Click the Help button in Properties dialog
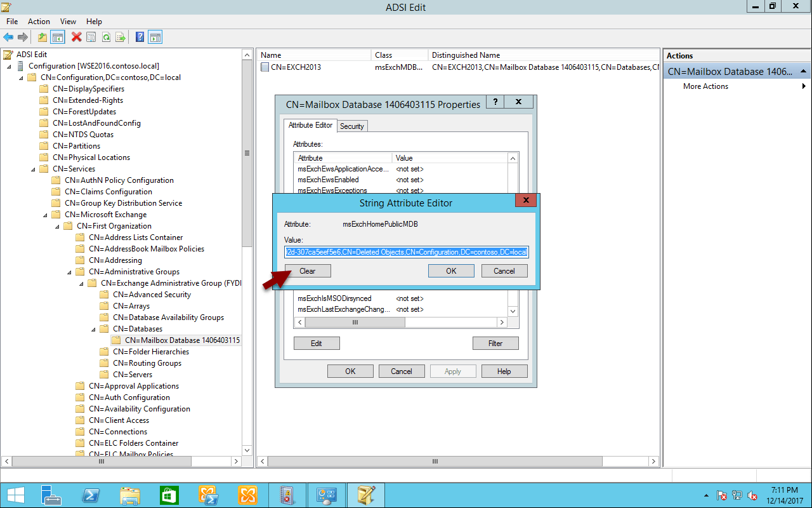 click(504, 371)
